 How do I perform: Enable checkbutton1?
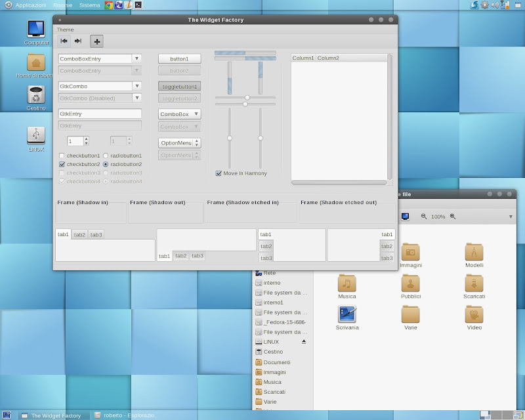click(x=62, y=156)
